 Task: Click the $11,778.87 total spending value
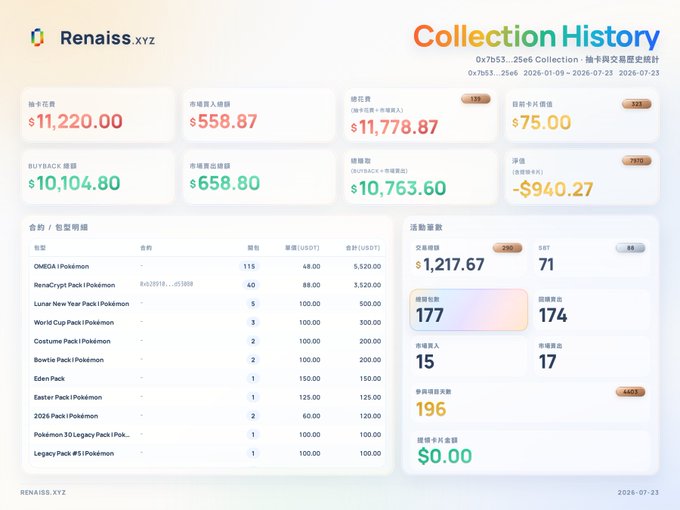(x=395, y=127)
